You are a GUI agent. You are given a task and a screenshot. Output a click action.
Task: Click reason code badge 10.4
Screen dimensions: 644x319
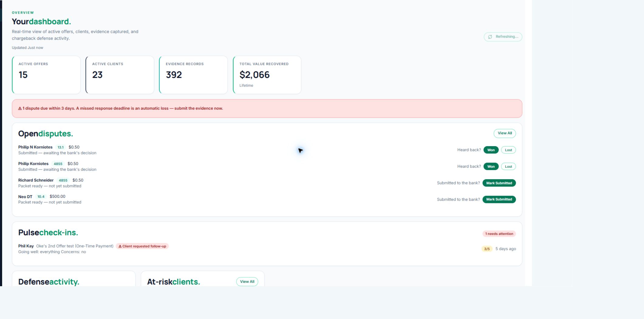[41, 197]
